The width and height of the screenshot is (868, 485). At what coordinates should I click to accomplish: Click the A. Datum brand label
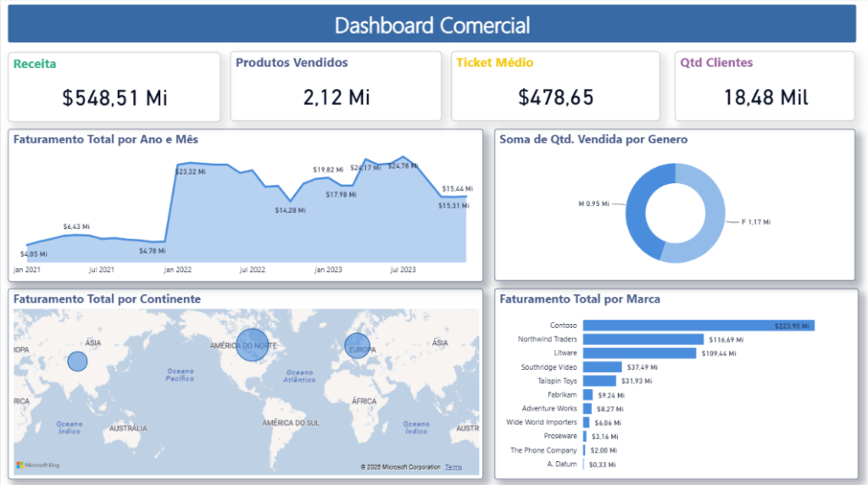(562, 464)
